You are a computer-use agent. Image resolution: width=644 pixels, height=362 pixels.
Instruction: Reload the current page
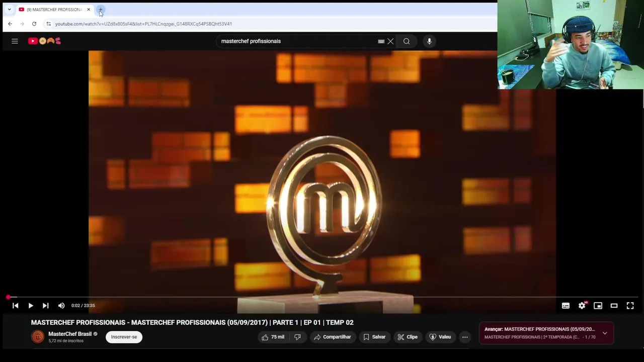tap(34, 24)
